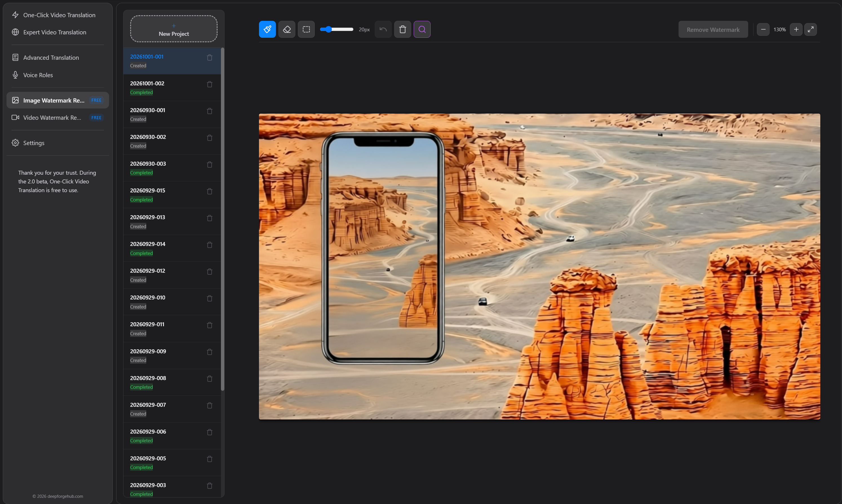Screen dimensions: 842x504
Task: Delete project 20261001-001
Action: click(210, 58)
